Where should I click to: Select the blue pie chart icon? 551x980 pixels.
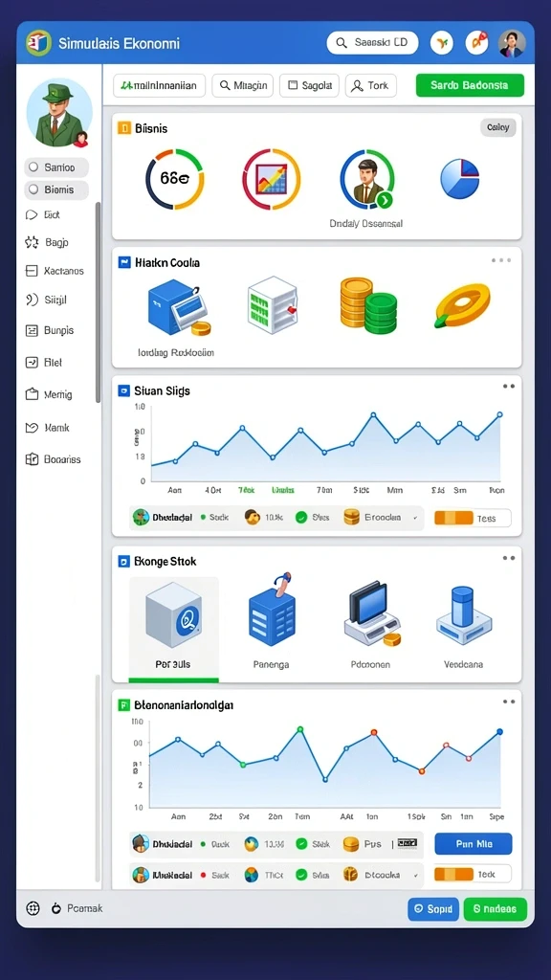(x=459, y=178)
